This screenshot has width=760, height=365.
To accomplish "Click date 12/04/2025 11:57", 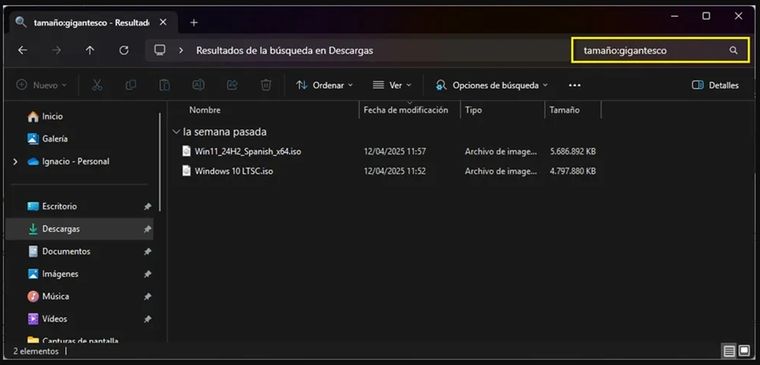I will point(395,152).
